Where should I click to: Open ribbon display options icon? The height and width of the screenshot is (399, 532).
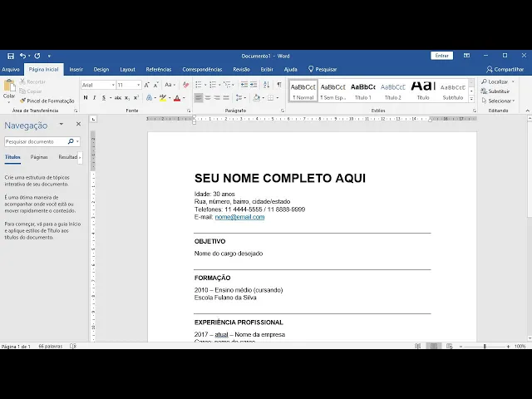(467, 56)
